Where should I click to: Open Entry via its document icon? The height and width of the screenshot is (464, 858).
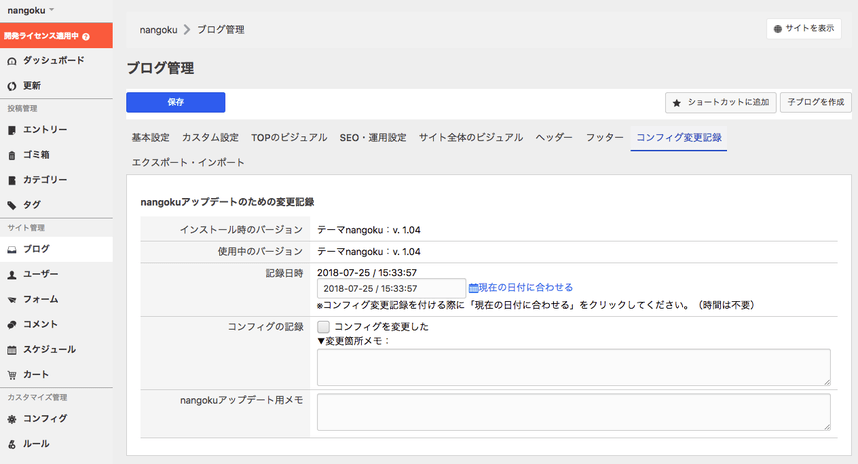pyautogui.click(x=12, y=130)
